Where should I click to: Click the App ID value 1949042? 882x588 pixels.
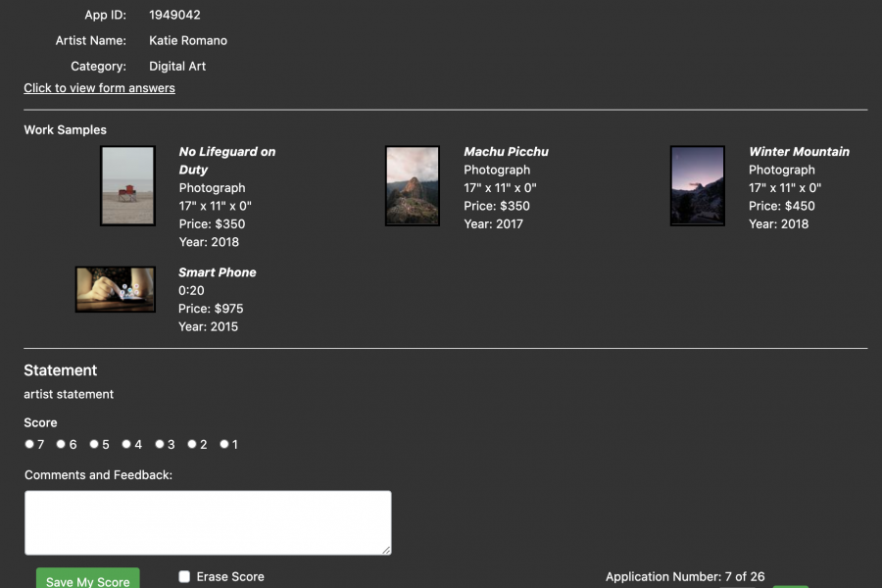point(174,15)
